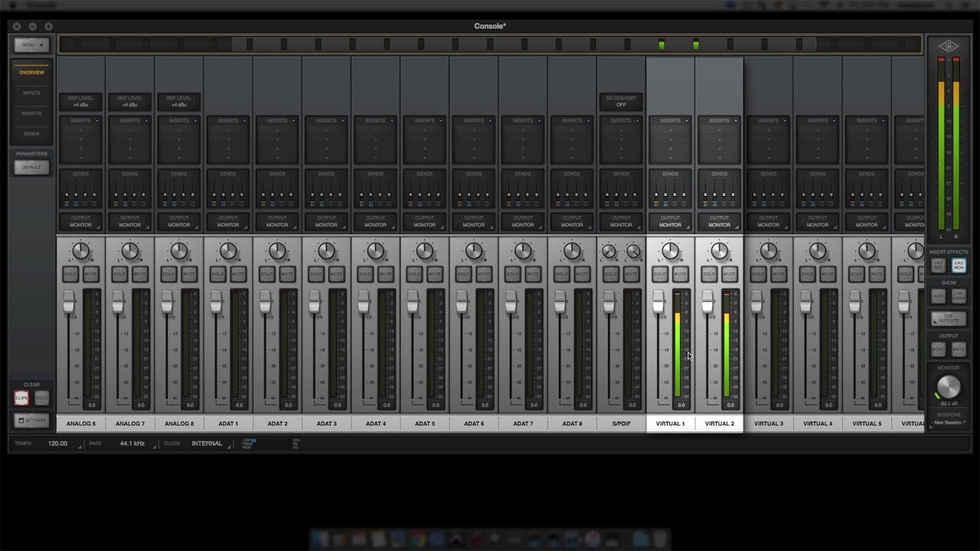
Task: Open ANALOG 6 REF LEVEL dropdown
Action: (x=80, y=101)
